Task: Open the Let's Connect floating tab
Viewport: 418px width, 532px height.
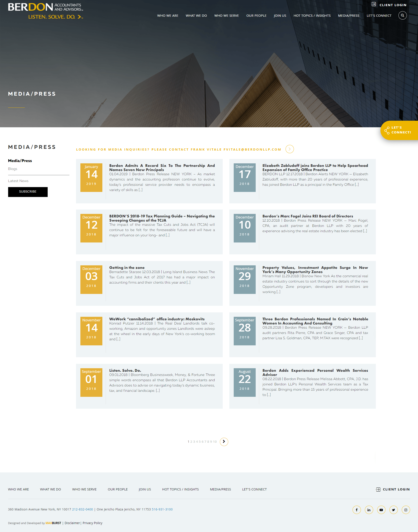Action: (399, 130)
